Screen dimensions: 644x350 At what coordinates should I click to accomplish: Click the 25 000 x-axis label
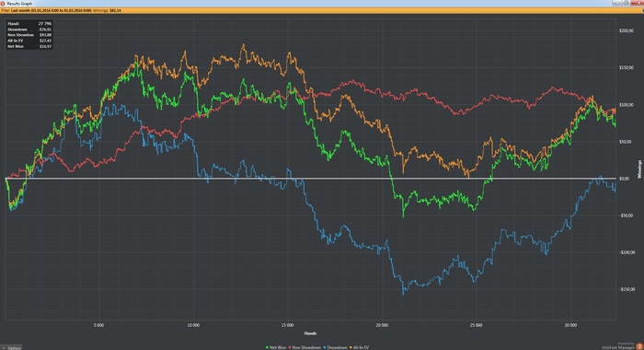pos(476,325)
